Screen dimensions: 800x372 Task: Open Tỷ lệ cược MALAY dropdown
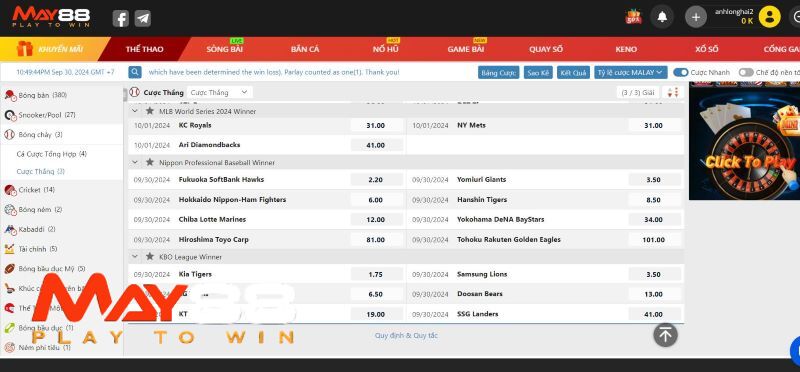631,72
